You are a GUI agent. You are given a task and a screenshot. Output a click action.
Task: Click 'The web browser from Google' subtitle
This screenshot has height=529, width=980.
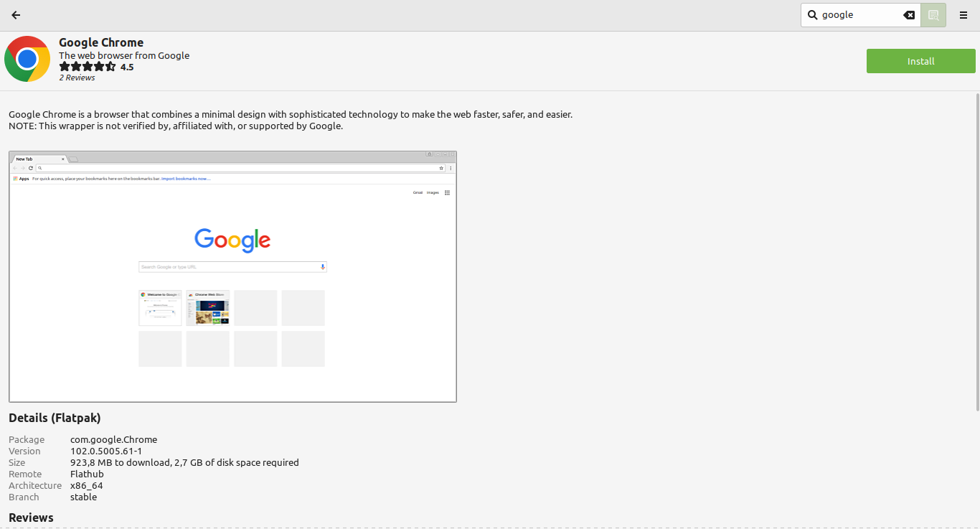tap(124, 55)
